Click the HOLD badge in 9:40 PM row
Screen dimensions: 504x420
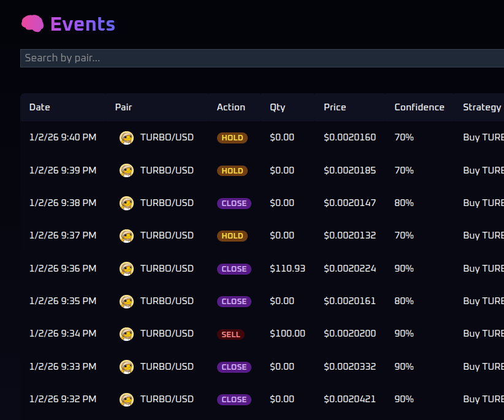point(232,138)
